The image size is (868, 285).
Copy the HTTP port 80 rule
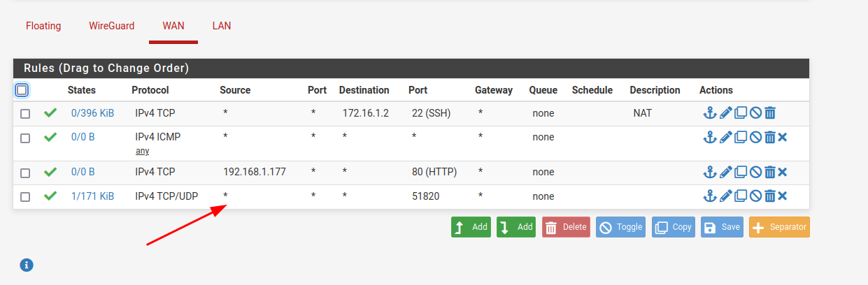click(741, 173)
